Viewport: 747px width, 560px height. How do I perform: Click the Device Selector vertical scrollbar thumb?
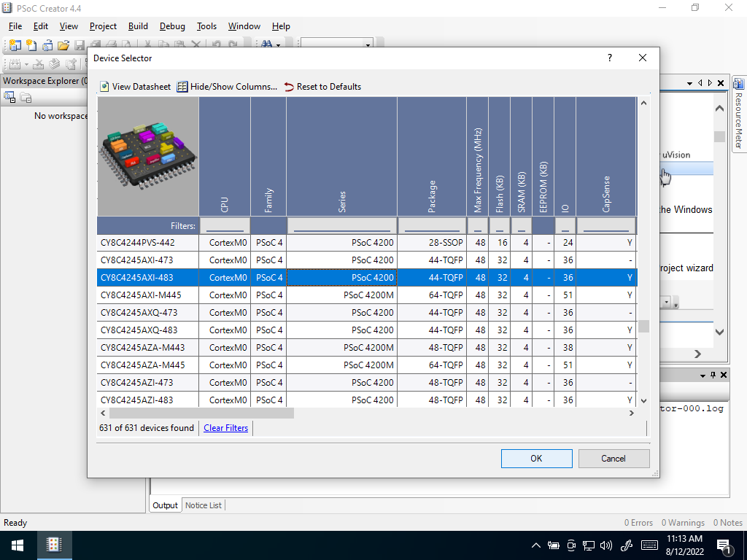643,326
